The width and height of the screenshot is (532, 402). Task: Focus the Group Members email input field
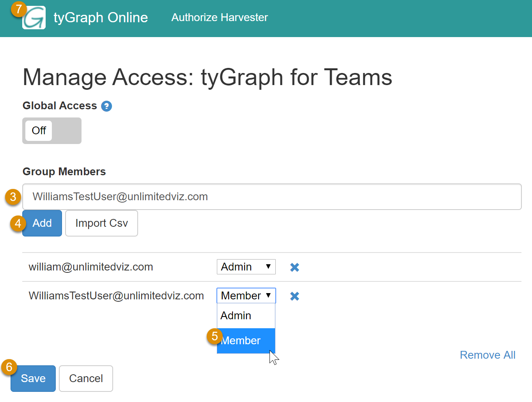pos(272,197)
